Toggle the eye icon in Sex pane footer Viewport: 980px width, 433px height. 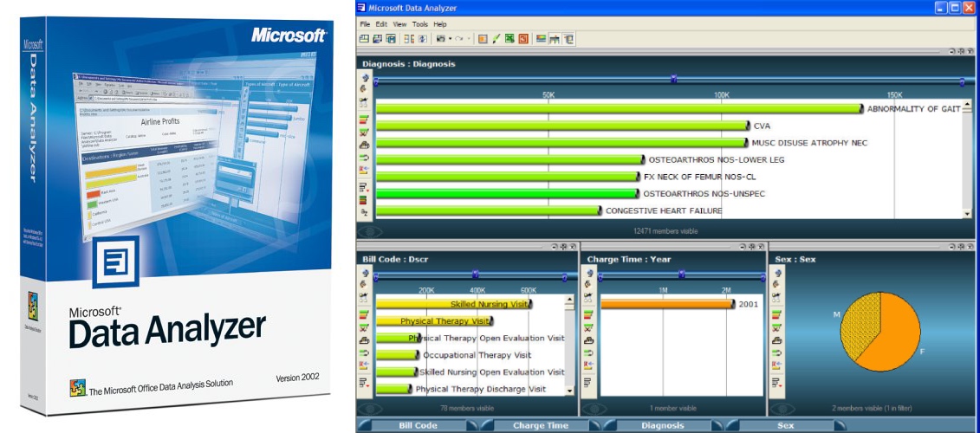tap(782, 409)
